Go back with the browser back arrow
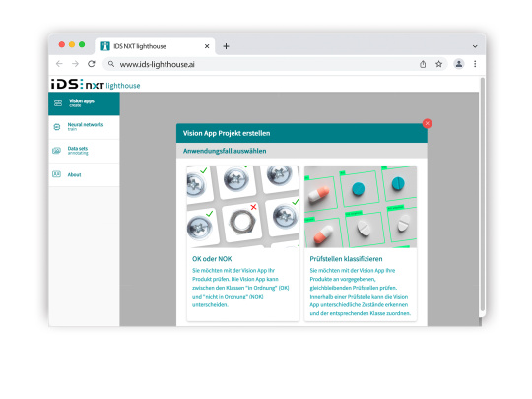Screen dimensions: 532x399 (59, 64)
